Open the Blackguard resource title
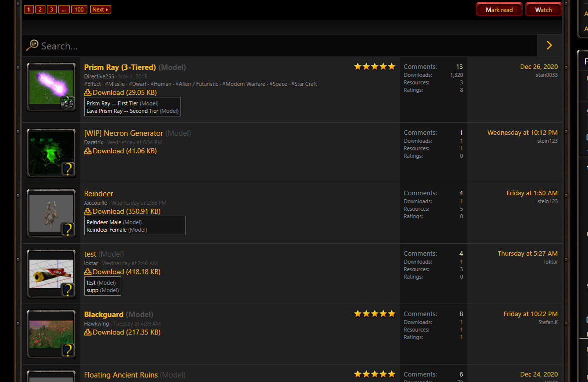The width and height of the screenshot is (588, 382). click(x=104, y=315)
